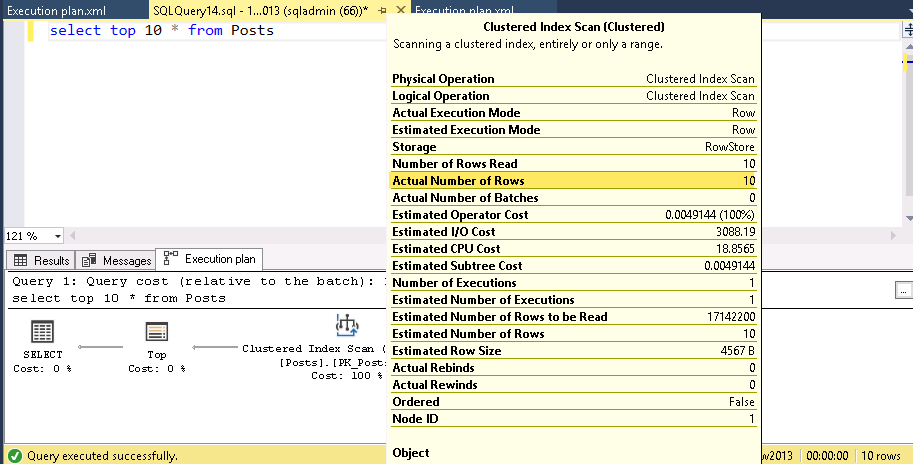Click the Node ID row in tooltip
Screen dimensions: 913x464
pyautogui.click(x=573, y=419)
